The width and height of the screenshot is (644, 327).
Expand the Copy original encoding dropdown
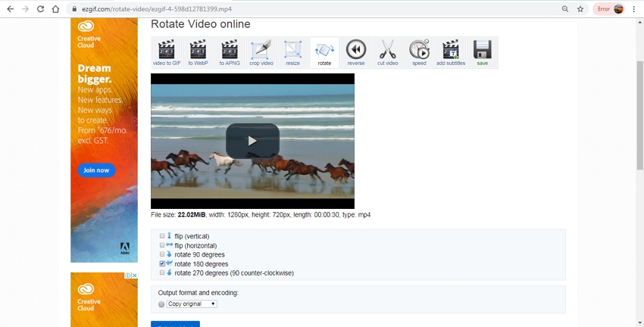point(192,304)
